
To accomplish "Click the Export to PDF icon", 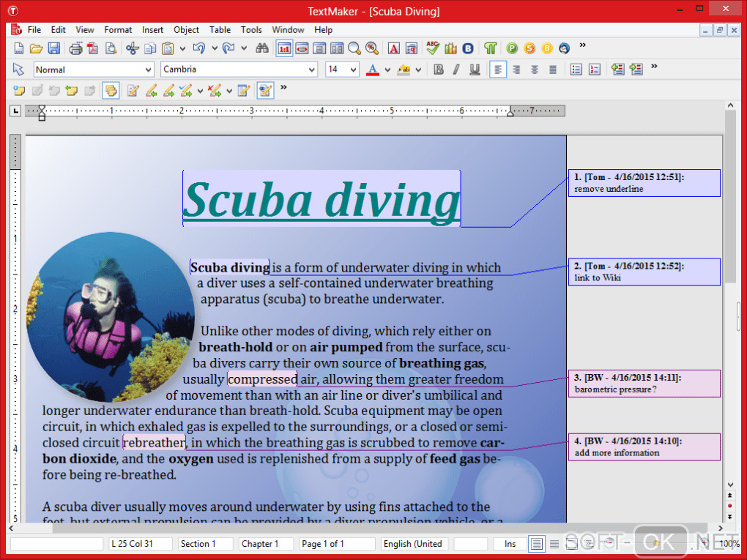I will (x=93, y=48).
